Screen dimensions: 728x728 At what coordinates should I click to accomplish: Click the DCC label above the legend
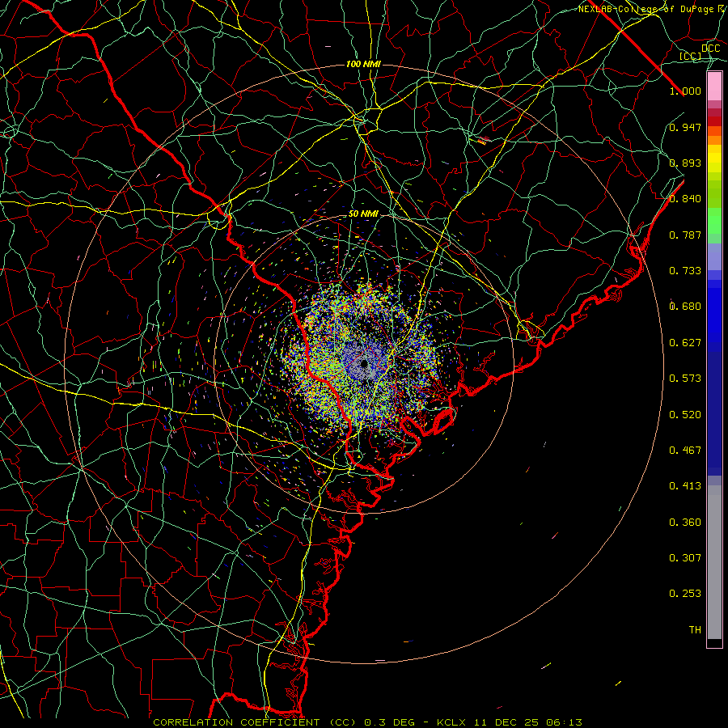pyautogui.click(x=710, y=49)
